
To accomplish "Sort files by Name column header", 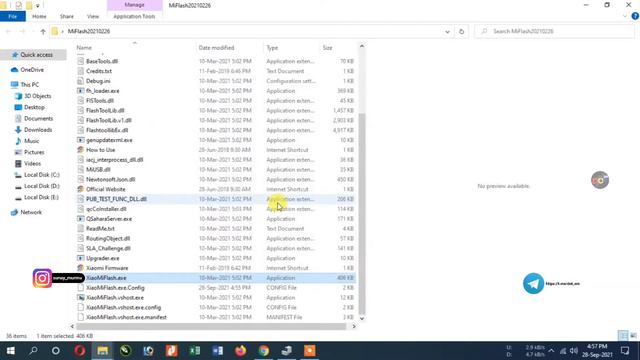I will click(84, 48).
